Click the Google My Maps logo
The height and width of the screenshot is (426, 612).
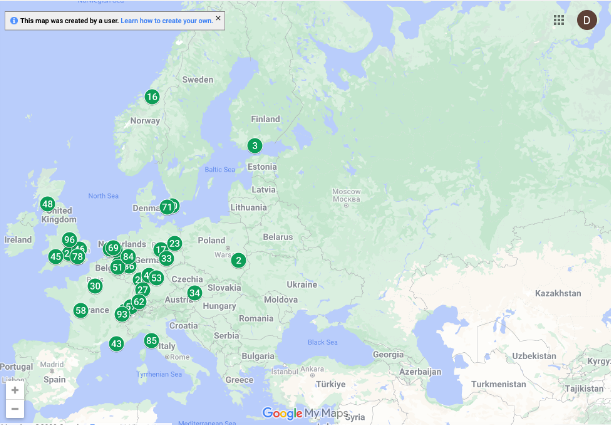[x=305, y=413]
